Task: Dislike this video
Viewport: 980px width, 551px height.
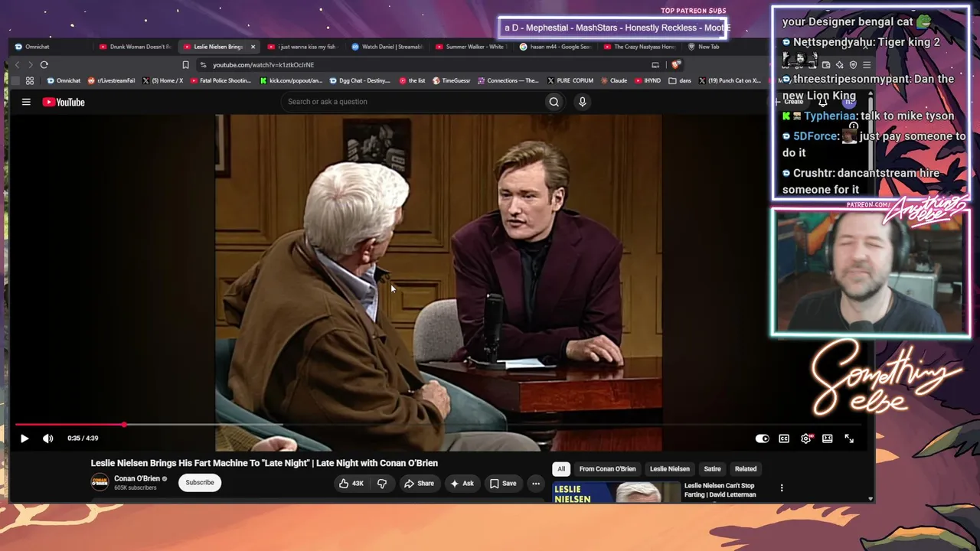Action: 382,484
